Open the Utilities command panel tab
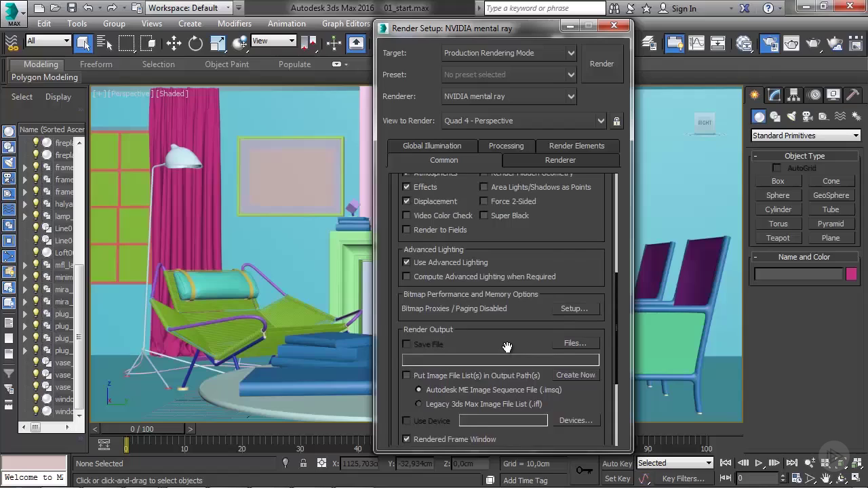The image size is (868, 488). click(x=854, y=95)
